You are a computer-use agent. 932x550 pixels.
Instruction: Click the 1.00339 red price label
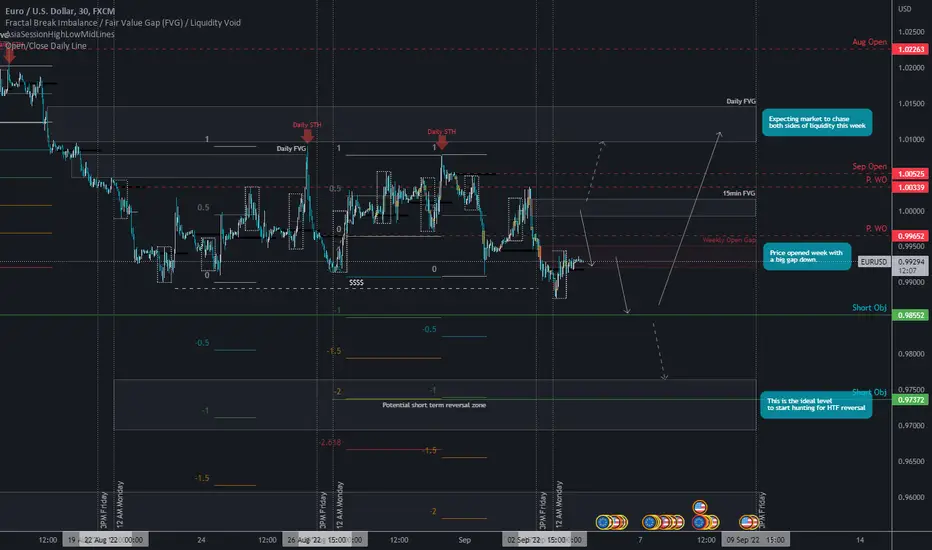coord(911,187)
